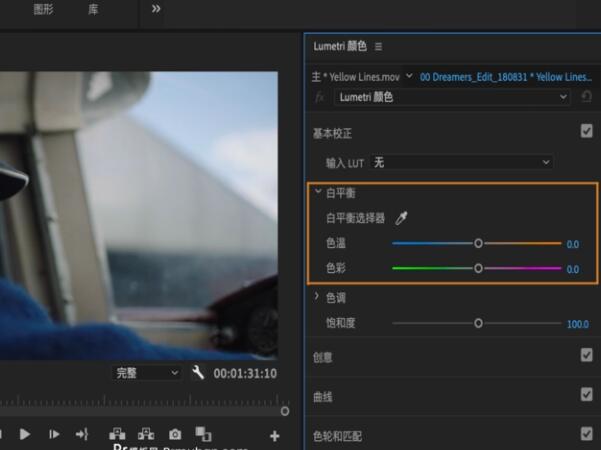
Task: Open the 创意 section header
Action: point(323,357)
